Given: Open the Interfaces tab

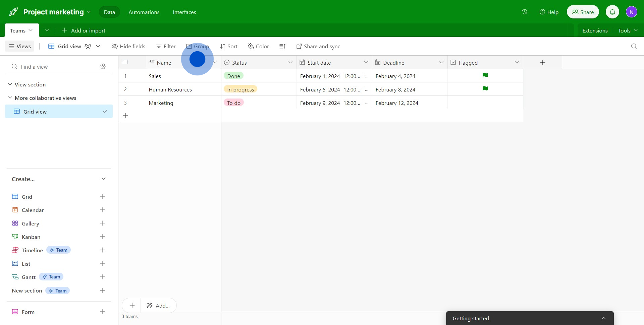Looking at the screenshot, I should [x=184, y=12].
